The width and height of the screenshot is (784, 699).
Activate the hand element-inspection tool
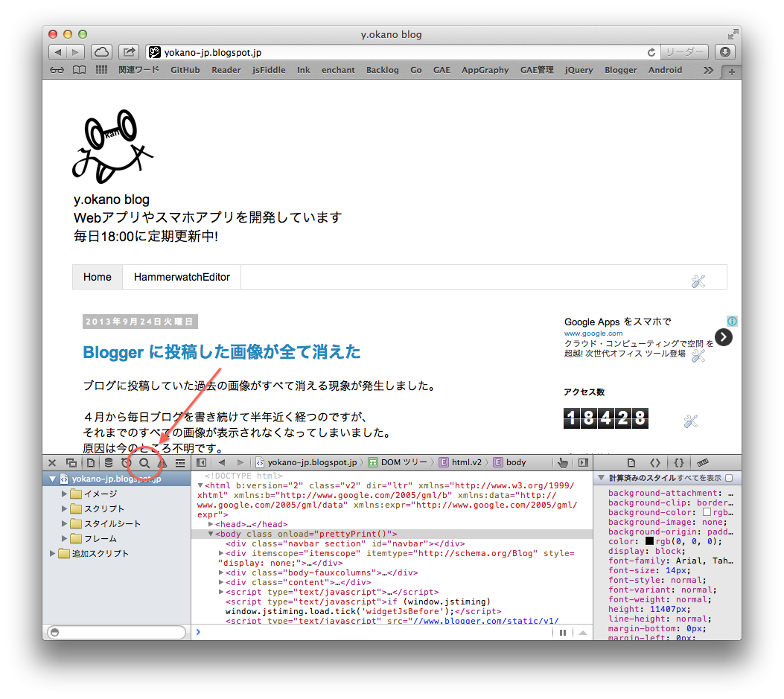[563, 462]
